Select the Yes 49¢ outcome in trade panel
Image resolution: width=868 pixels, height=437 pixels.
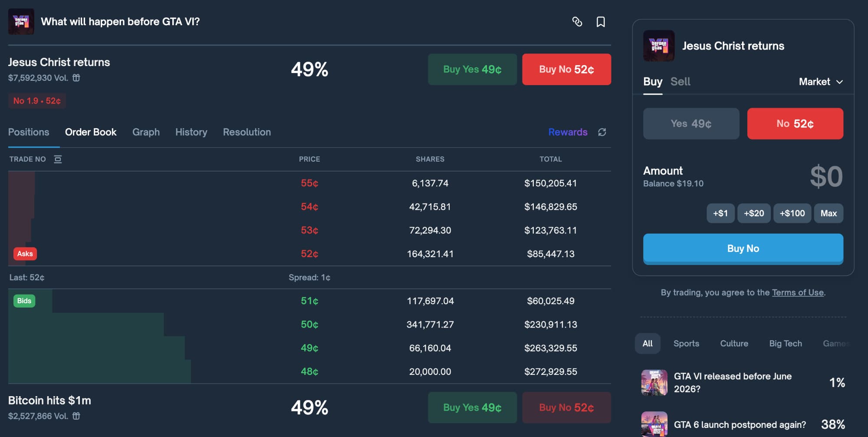tap(691, 124)
